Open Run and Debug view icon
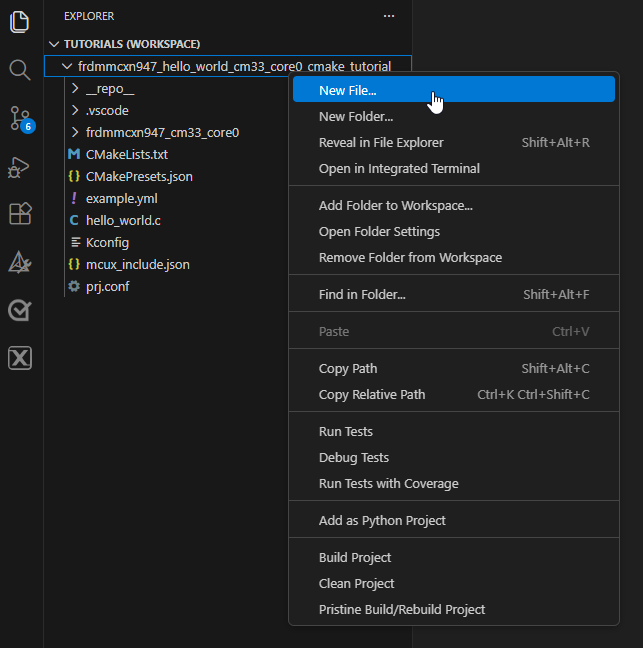Viewport: 643px width, 648px height. pos(19,167)
